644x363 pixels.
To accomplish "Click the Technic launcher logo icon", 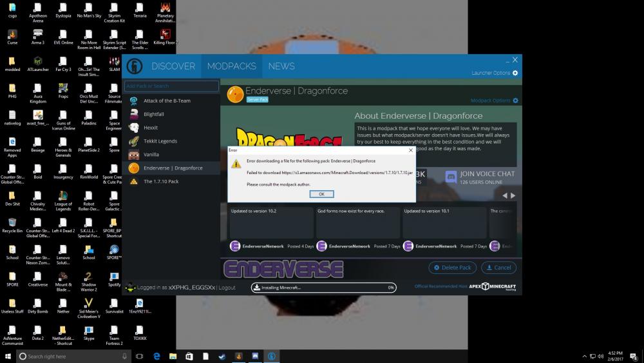I will tap(135, 66).
